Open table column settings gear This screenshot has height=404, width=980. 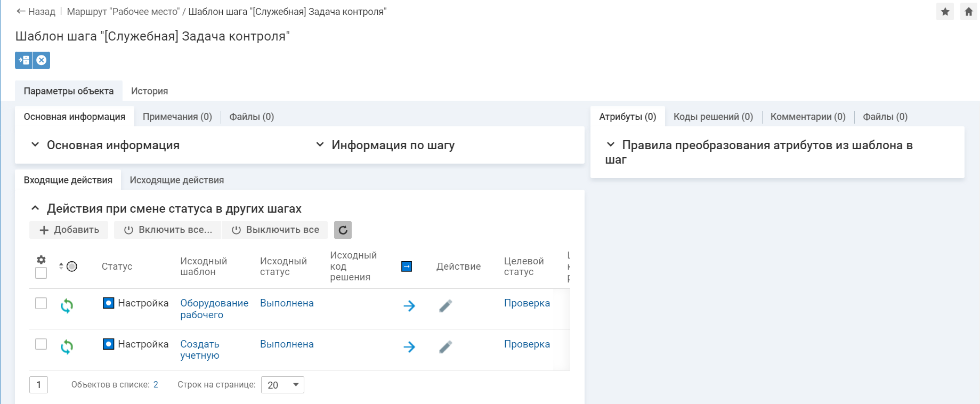click(41, 260)
